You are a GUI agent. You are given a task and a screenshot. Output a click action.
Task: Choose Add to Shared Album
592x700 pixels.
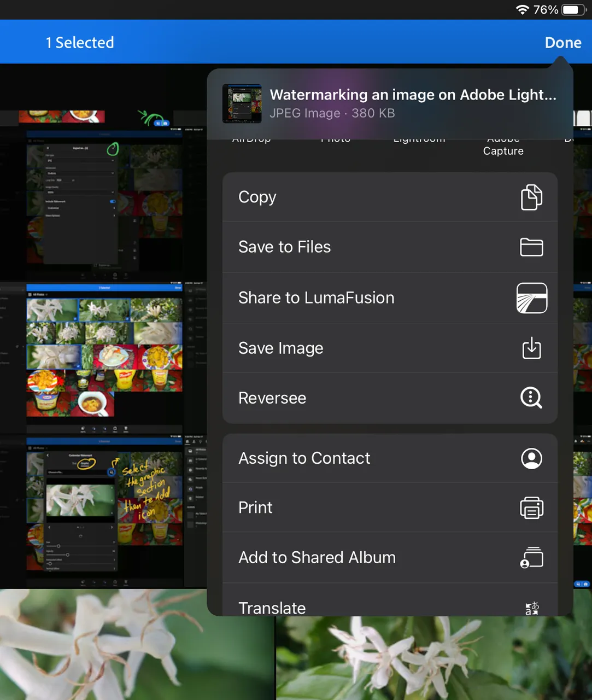390,558
